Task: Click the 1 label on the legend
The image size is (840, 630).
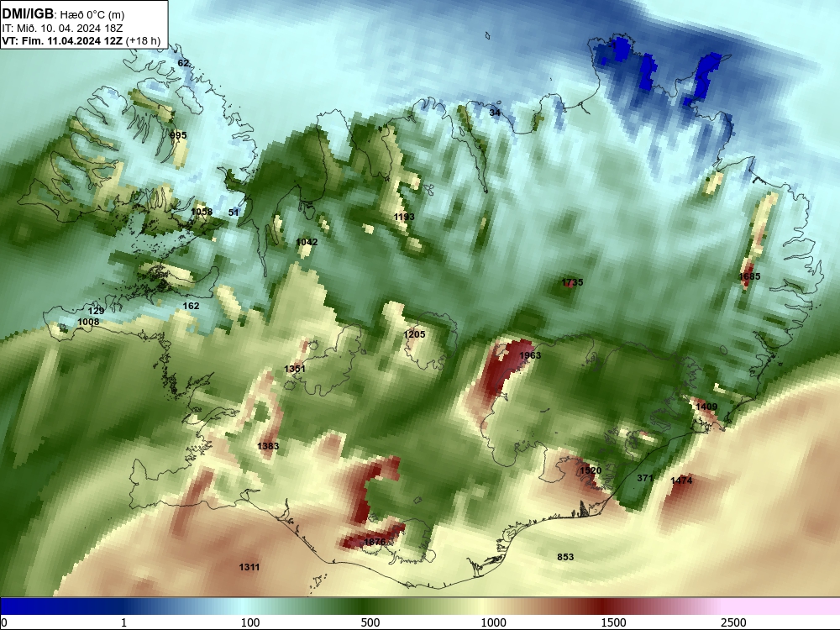Action: click(123, 622)
